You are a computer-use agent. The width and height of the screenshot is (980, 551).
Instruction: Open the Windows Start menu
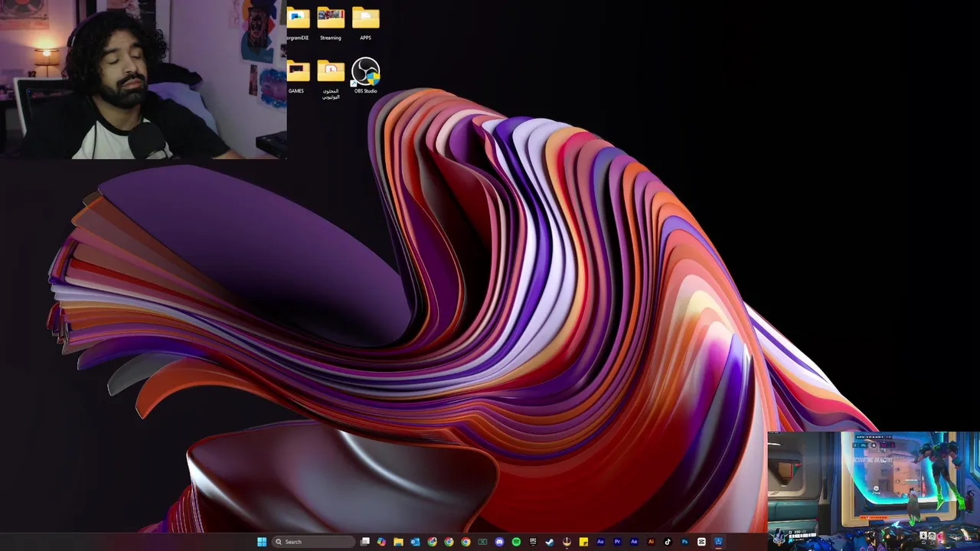click(x=262, y=542)
